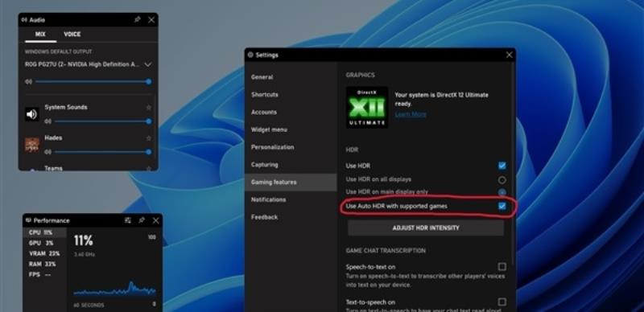Disable Use Auto HDR with supported games

[x=502, y=206]
